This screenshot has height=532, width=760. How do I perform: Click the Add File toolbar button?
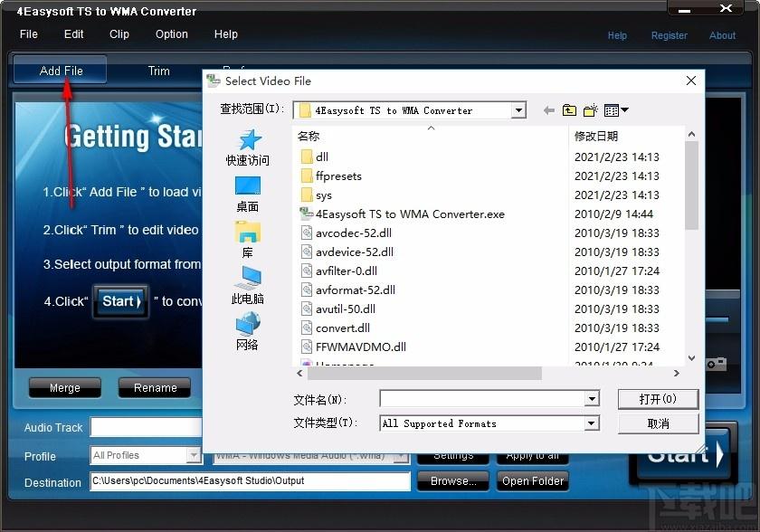click(x=61, y=71)
